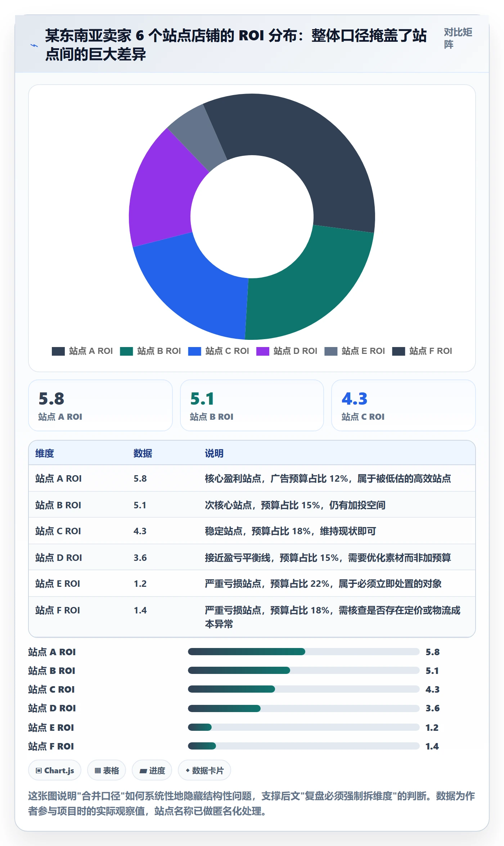Click the 站点 E ROI progress bar
Screen dimensions: 504x846
[304, 727]
